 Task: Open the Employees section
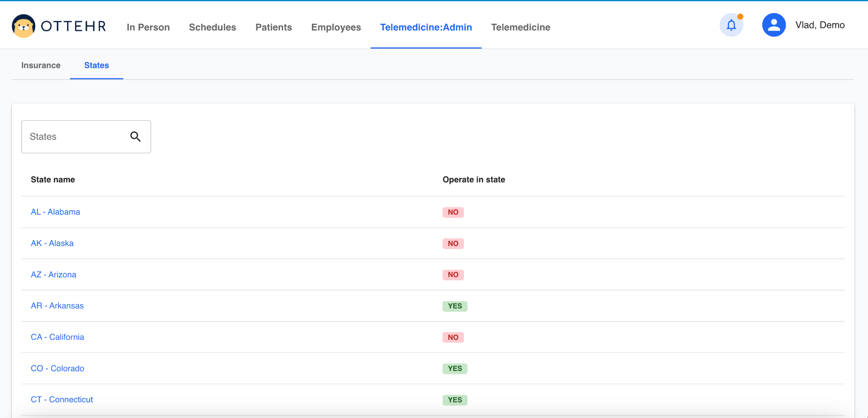tap(336, 27)
